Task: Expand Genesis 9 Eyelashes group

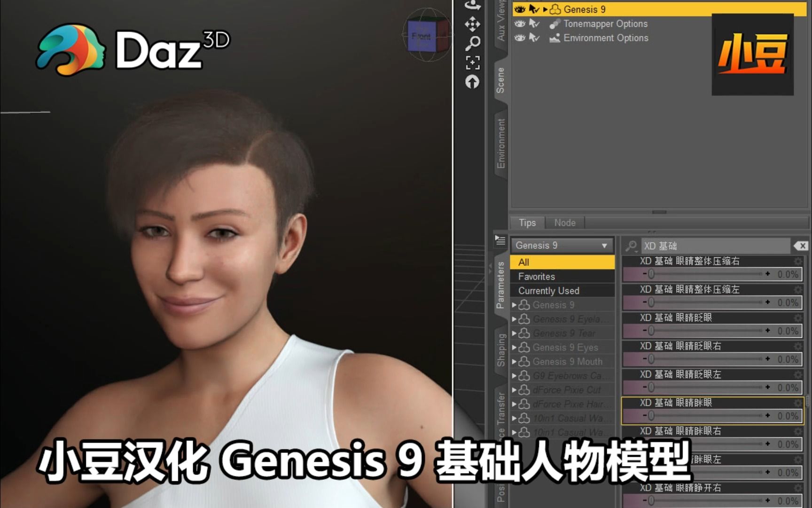Action: pos(514,319)
